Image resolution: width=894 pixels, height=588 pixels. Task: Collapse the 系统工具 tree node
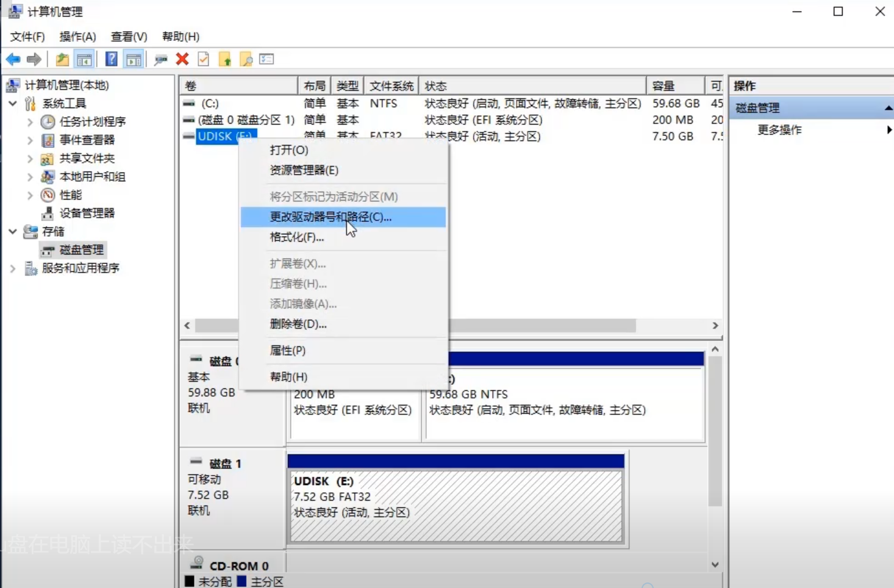click(x=13, y=104)
